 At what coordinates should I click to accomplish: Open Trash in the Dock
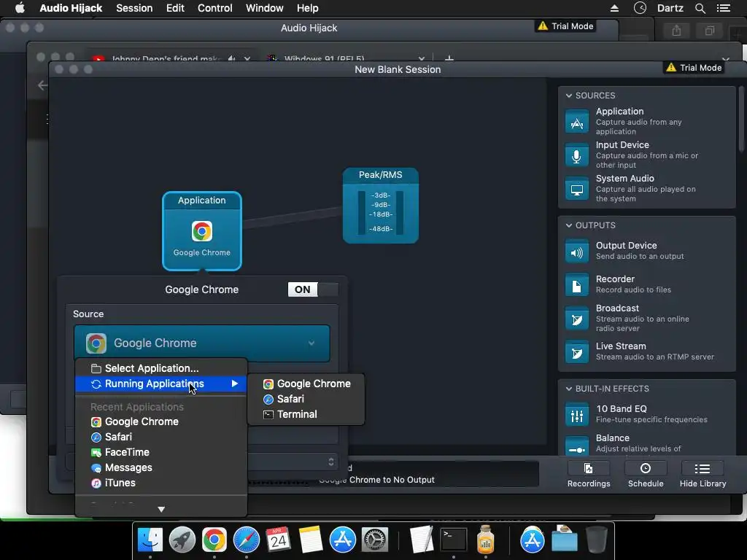click(x=596, y=540)
